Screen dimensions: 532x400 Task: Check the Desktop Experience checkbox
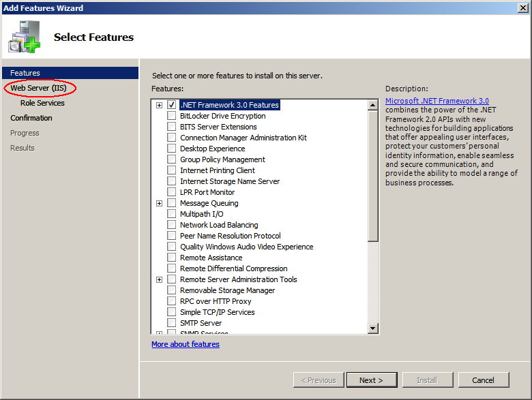coord(172,149)
